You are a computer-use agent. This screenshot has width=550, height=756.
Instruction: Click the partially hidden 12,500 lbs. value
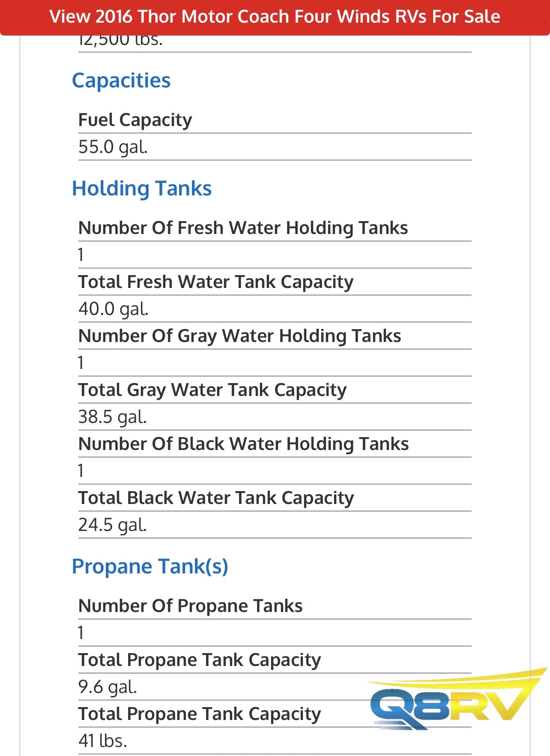pyautogui.click(x=121, y=41)
